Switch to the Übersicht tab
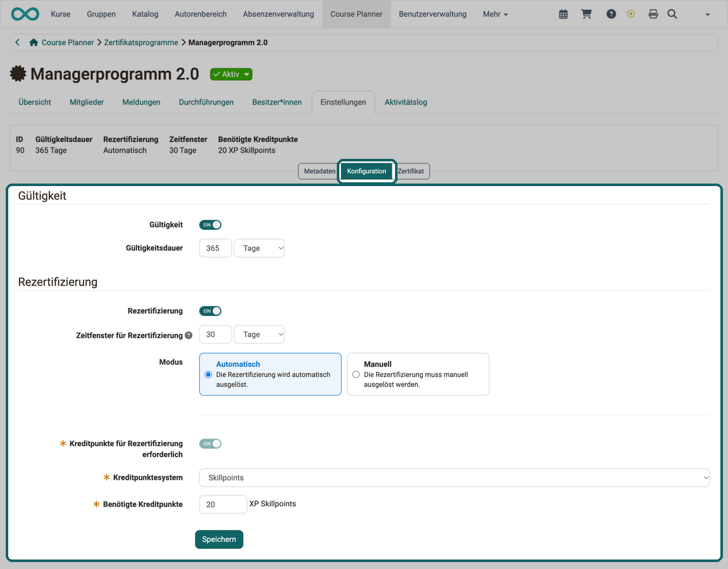This screenshot has height=569, width=728. coord(35,102)
